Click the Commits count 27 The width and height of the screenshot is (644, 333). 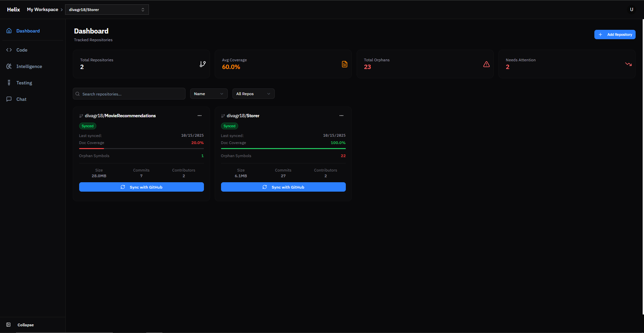coord(283,176)
